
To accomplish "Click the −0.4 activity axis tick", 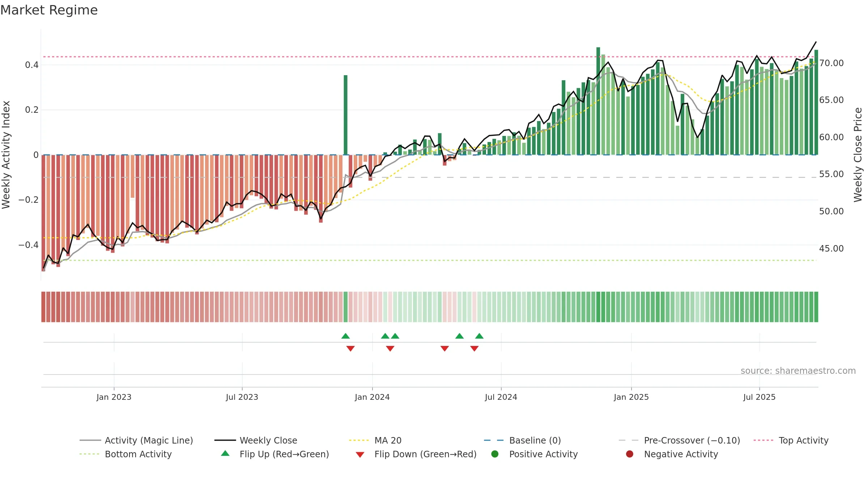I will click(x=28, y=245).
